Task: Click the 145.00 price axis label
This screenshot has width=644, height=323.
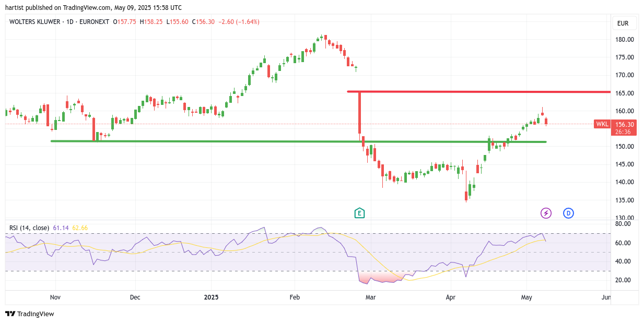Action: [x=625, y=164]
